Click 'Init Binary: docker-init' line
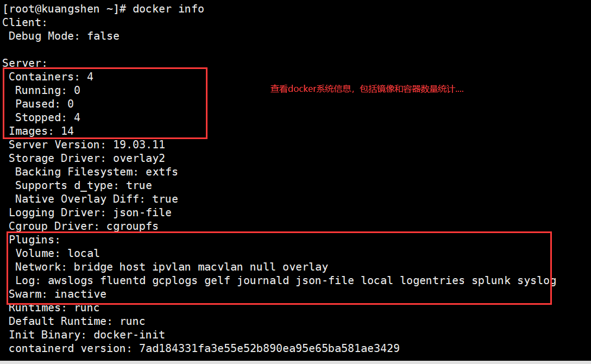 (87, 335)
